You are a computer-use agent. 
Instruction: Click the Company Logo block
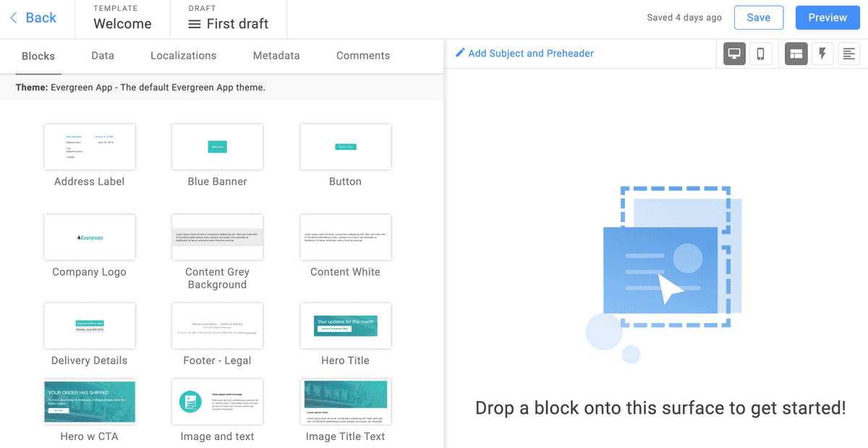pos(90,237)
